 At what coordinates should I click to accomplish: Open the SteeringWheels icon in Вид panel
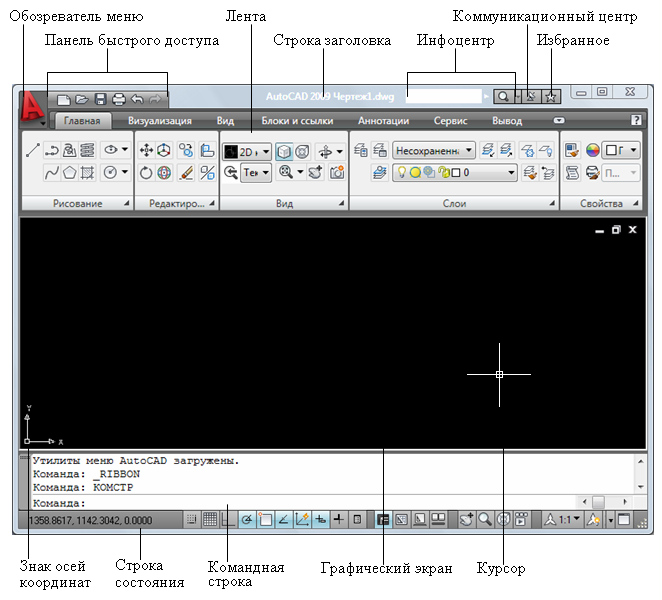coord(302,151)
